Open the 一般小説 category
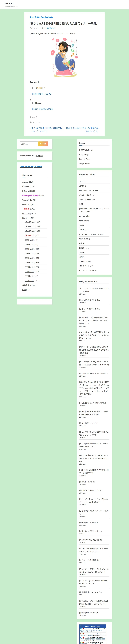 click(26, 204)
